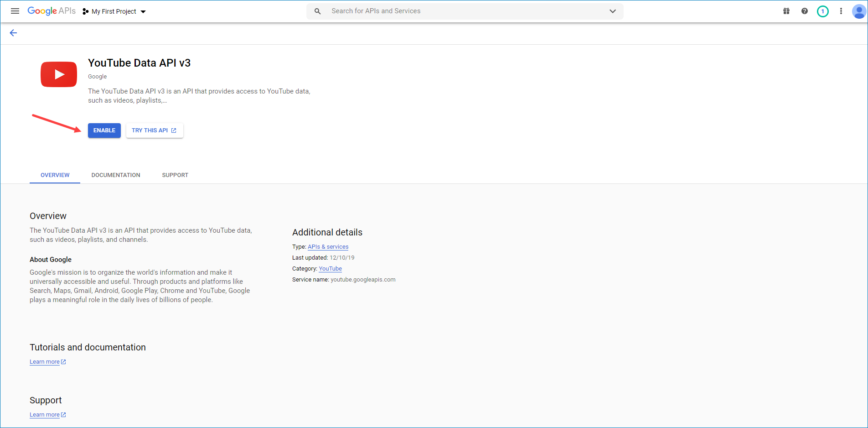Screen dimensions: 868x428
Task: Click the Google APIs logo
Action: pyautogui.click(x=52, y=11)
